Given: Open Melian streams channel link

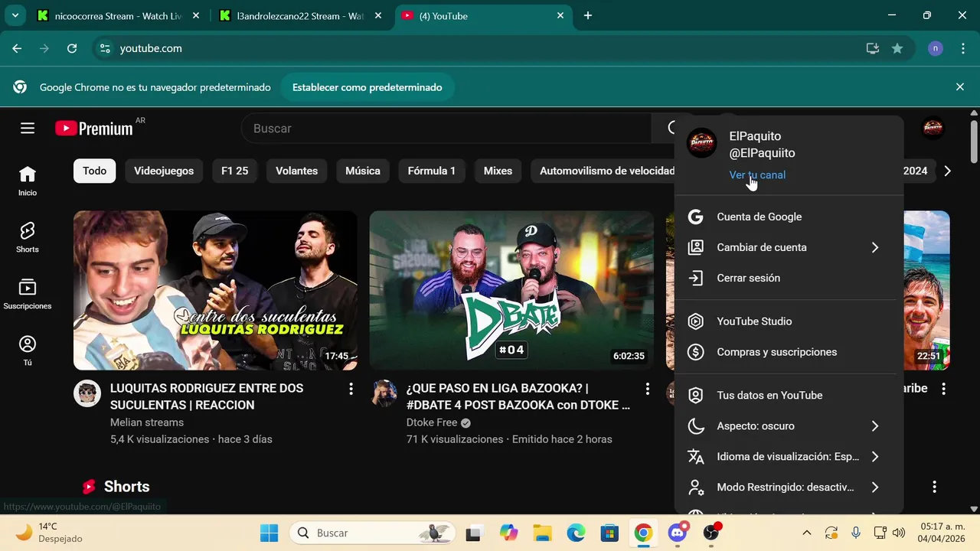Looking at the screenshot, I should click(x=147, y=422).
